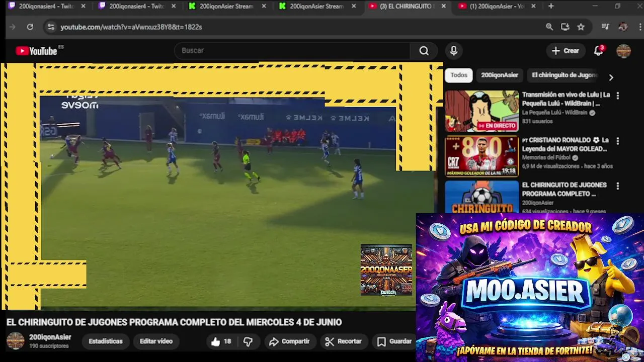Click the 831 usuarios viewer count

tap(537, 121)
